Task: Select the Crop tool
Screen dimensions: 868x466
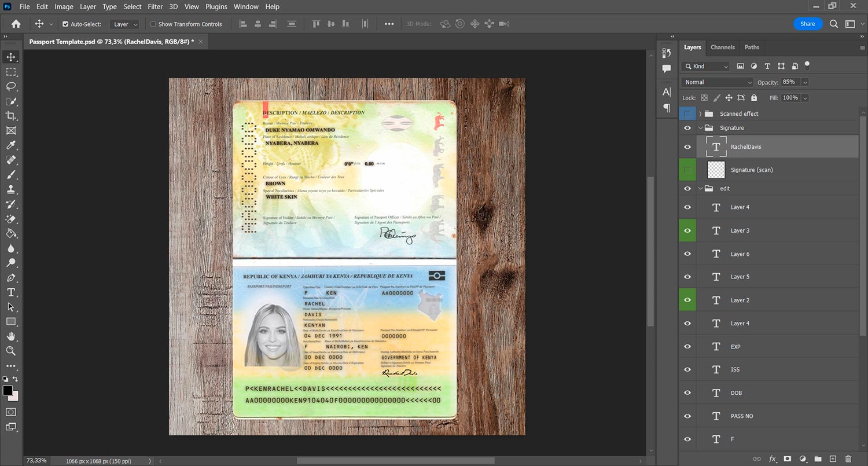Action: click(x=11, y=116)
